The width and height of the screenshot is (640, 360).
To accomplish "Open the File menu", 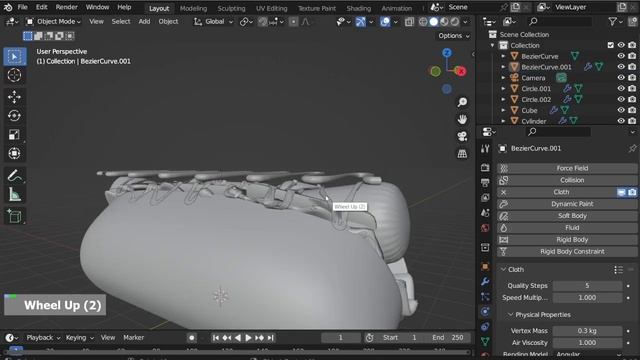I will tap(22, 7).
